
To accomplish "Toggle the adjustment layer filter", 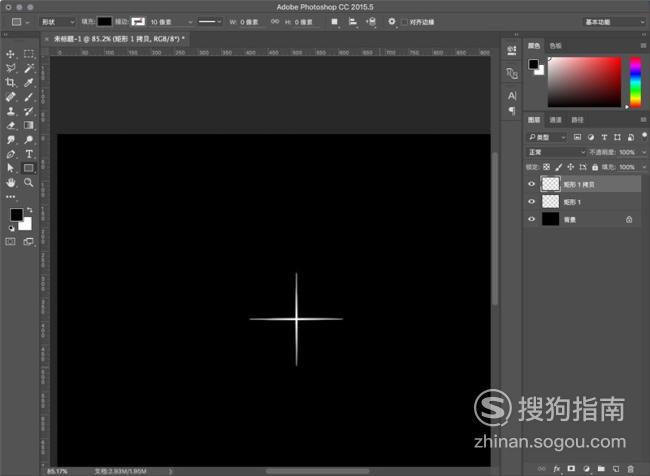I will click(591, 137).
